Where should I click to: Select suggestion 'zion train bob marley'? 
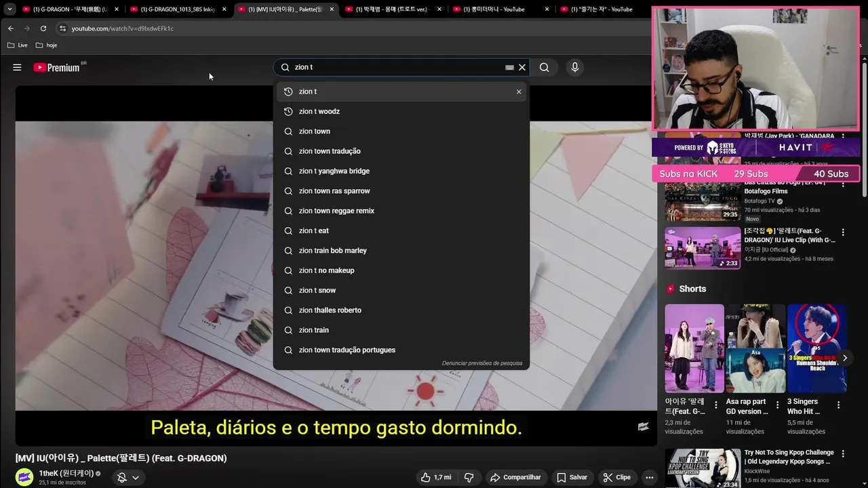coord(401,251)
